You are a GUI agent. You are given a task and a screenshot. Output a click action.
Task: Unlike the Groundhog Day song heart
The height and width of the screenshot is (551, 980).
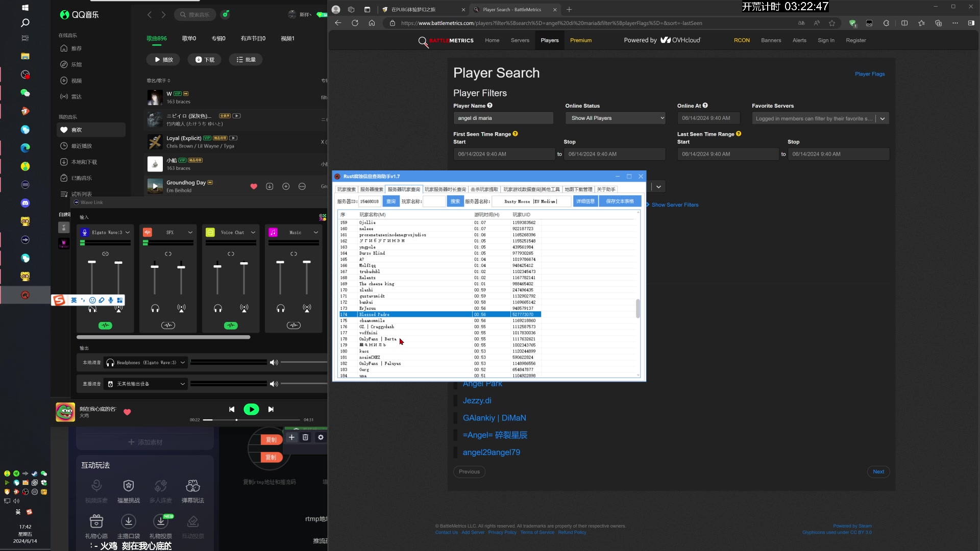pos(254,187)
